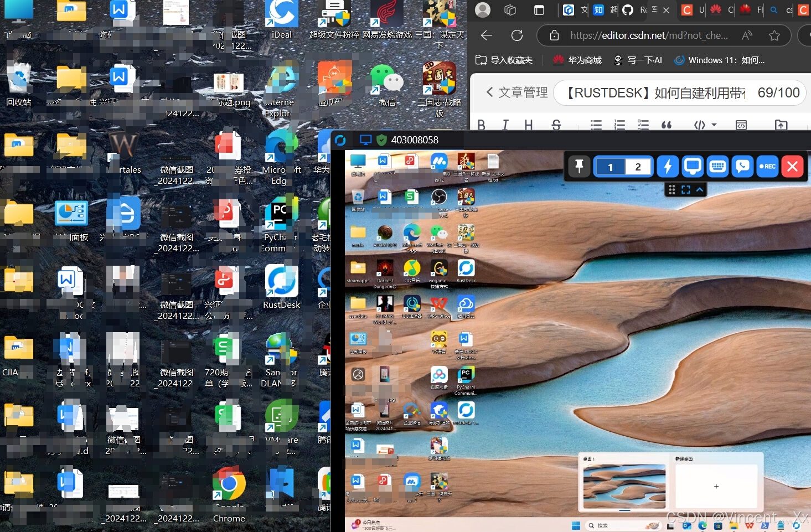
Task: Toggle fullscreen in RustDesk mini toolbar
Action: [x=686, y=190]
